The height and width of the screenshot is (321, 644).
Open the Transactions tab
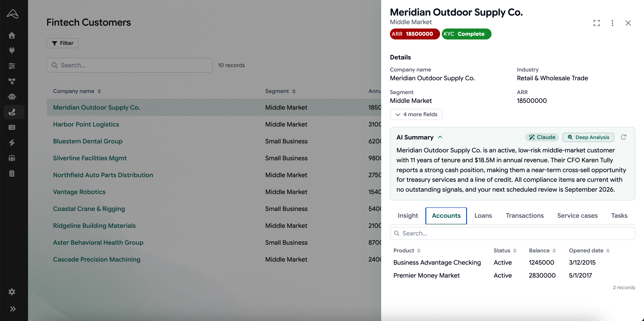pos(524,216)
